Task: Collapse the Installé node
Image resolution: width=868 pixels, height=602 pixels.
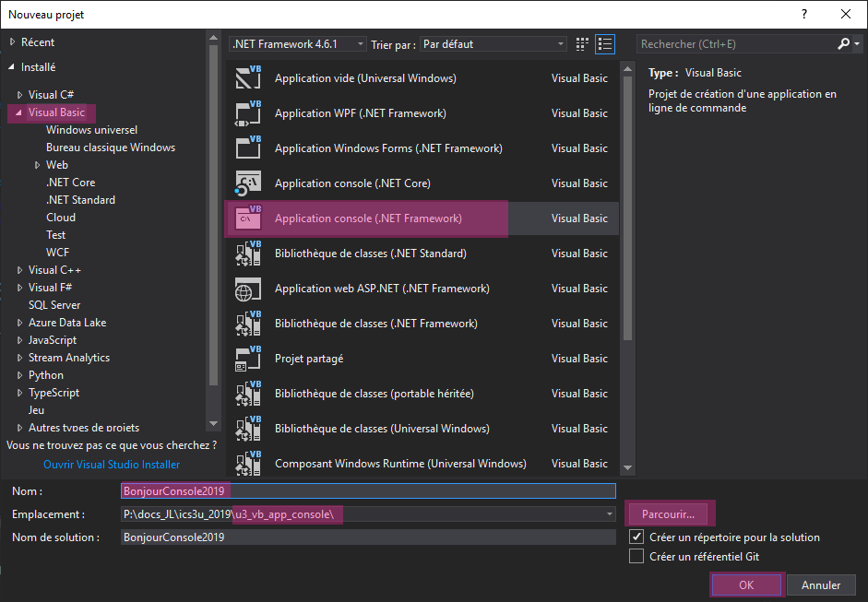Action: [x=12, y=67]
